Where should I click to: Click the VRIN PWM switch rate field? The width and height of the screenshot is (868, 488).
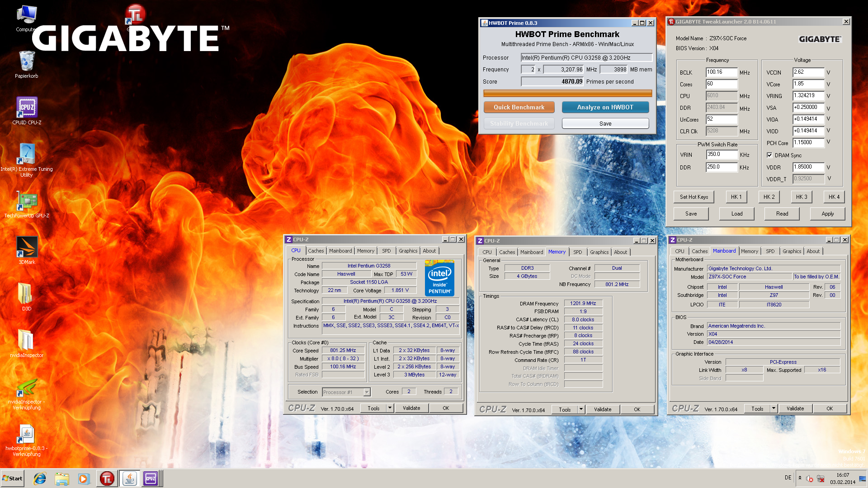721,155
